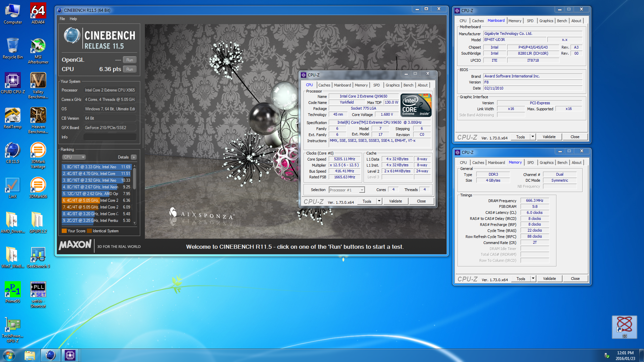Open the Computer desktop icon
This screenshot has height=362, width=644.
coord(13,14)
